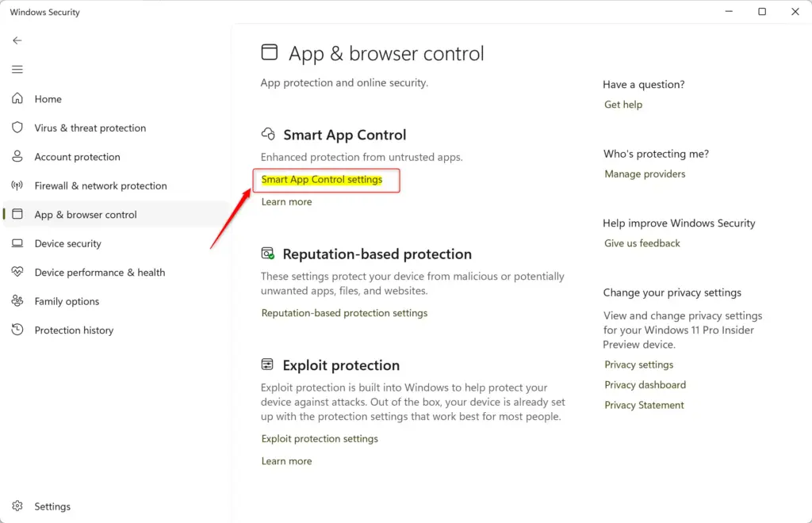Click the Device security laptop icon
Viewport: 812px width, 523px height.
[17, 243]
